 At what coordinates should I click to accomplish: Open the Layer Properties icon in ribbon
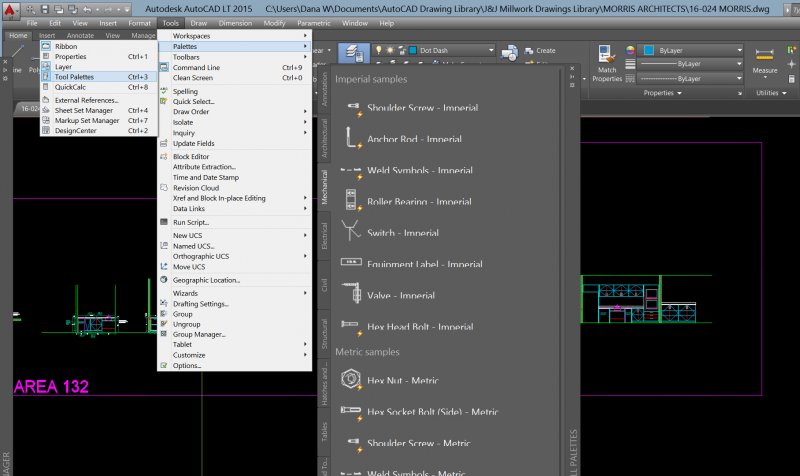354,53
